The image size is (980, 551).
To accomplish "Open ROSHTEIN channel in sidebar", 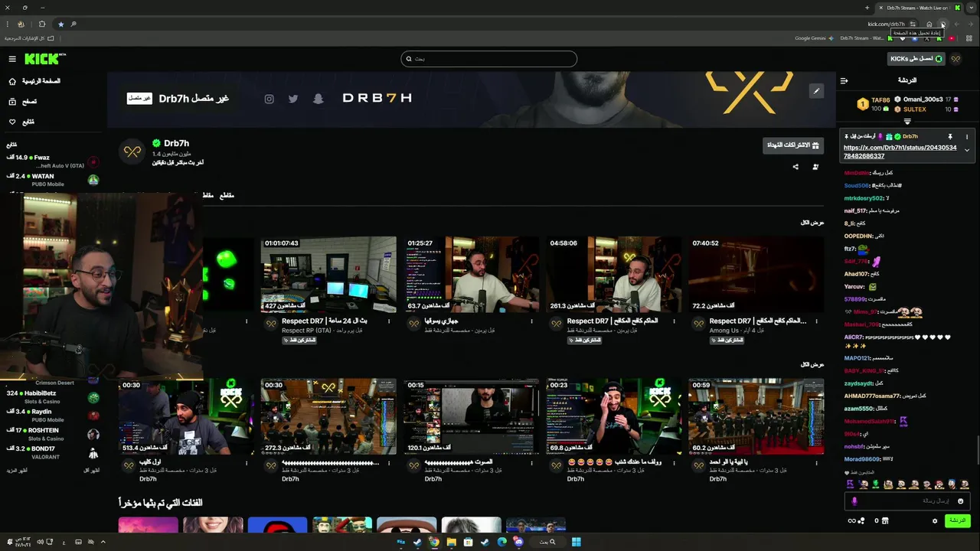I will (x=52, y=434).
